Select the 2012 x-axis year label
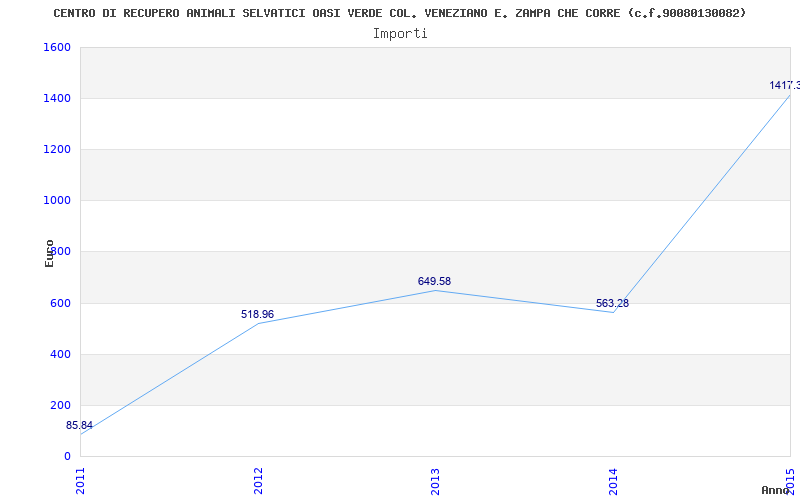The width and height of the screenshot is (800, 500). click(x=258, y=480)
